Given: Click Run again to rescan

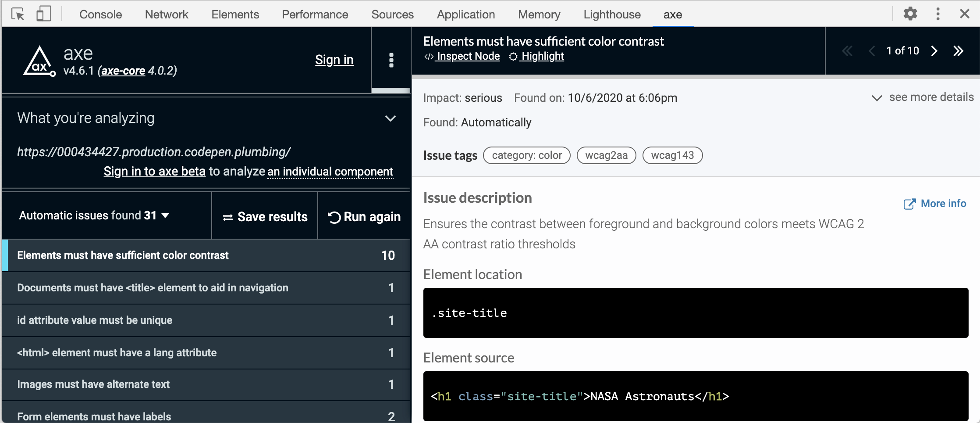Looking at the screenshot, I should coord(364,217).
